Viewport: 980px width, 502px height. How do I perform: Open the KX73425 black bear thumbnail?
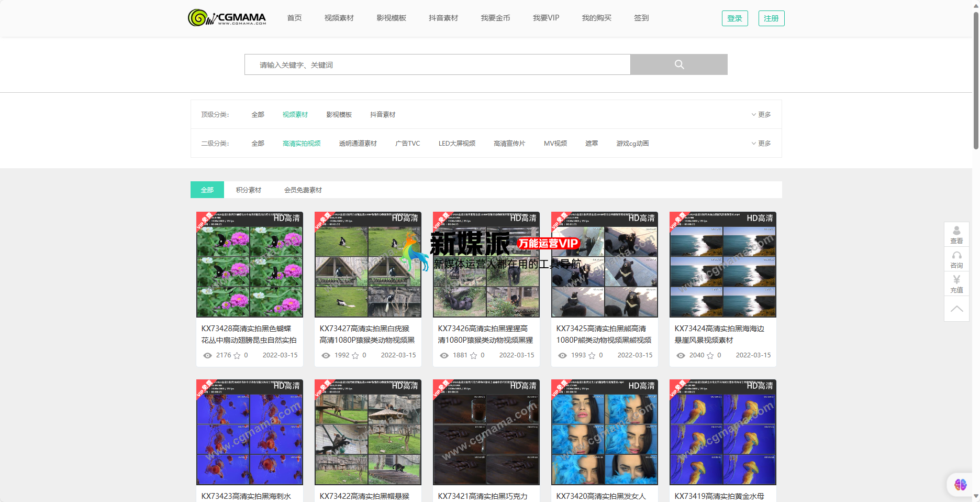(x=605, y=265)
